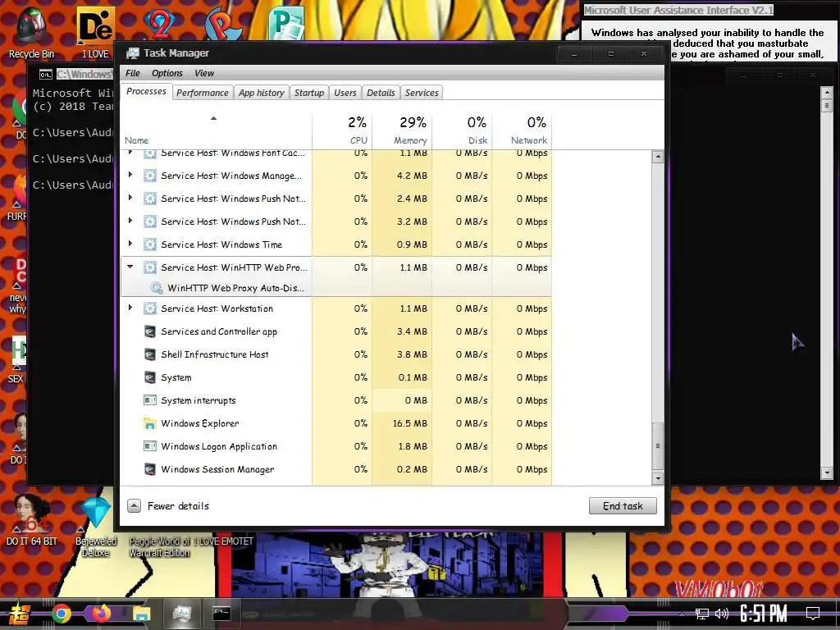Switch to the App history tab
Viewport: 840px width, 630px height.
(x=262, y=93)
